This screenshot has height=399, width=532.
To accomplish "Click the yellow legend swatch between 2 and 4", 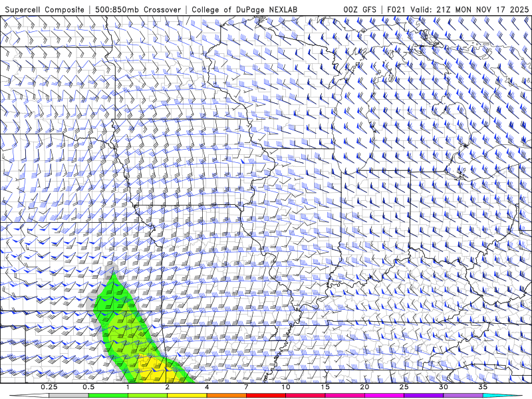I will click(x=187, y=396).
